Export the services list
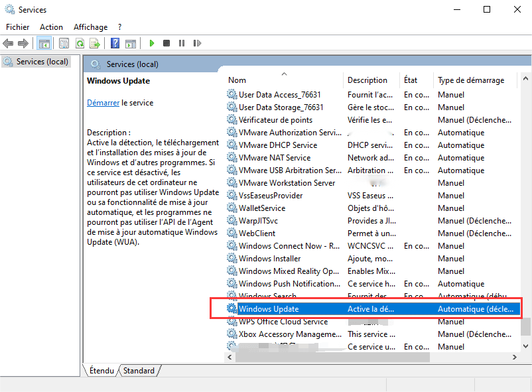This screenshot has height=392, width=532. (x=95, y=43)
